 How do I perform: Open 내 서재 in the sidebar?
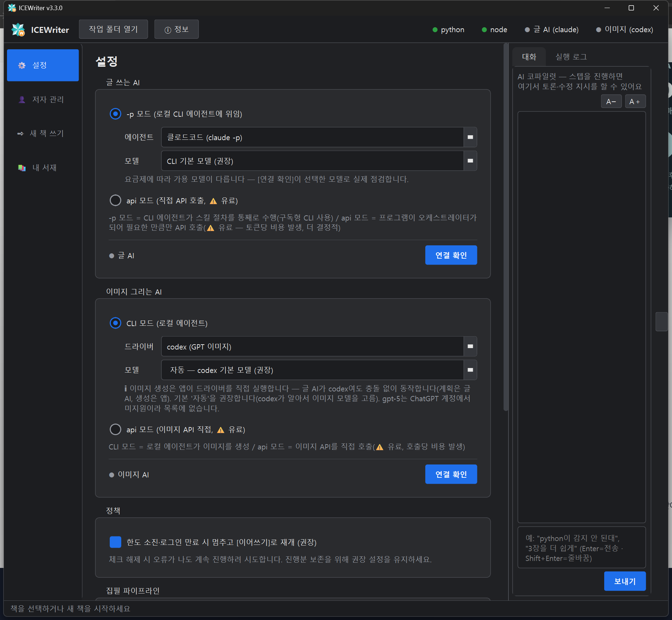(43, 168)
